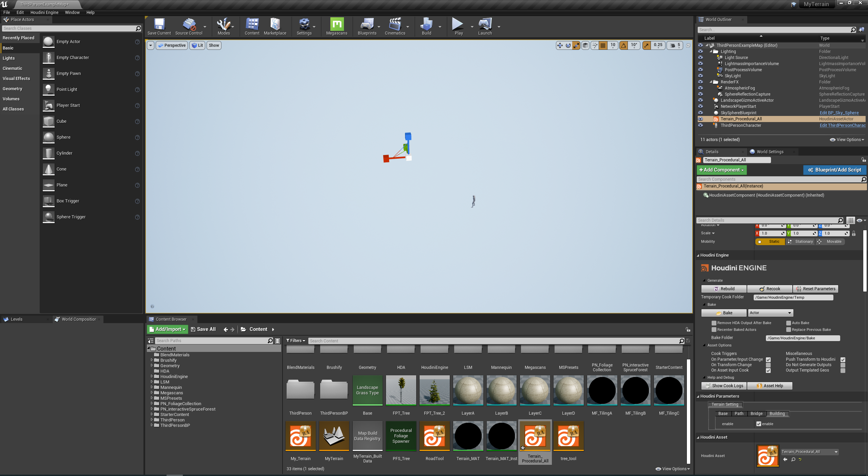Toggle visibility of NetworkPlayerStart in the outliner

(x=700, y=106)
